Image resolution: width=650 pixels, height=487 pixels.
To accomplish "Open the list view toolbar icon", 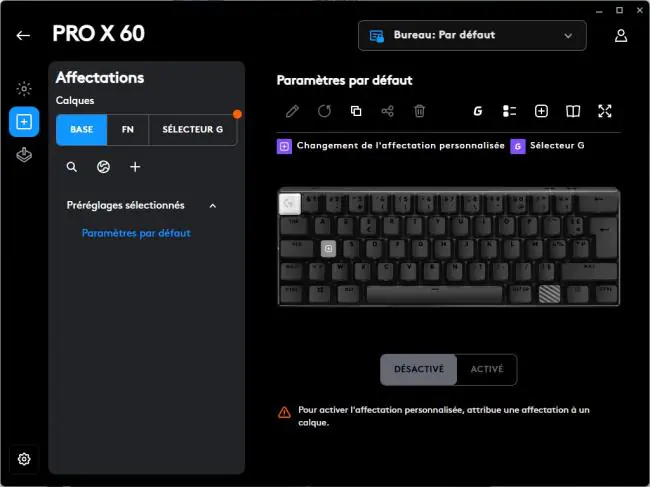I will click(x=509, y=111).
